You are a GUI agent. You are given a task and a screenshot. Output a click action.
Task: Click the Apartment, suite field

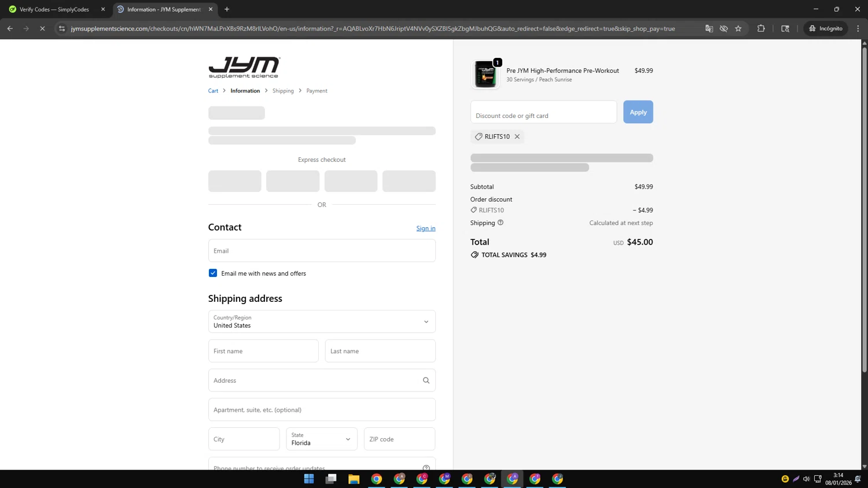(322, 410)
